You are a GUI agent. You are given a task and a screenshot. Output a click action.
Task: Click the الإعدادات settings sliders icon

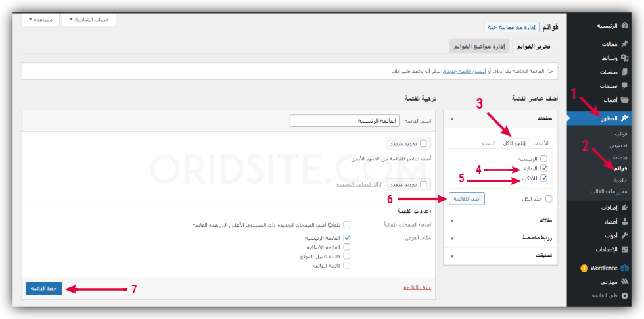[x=625, y=249]
